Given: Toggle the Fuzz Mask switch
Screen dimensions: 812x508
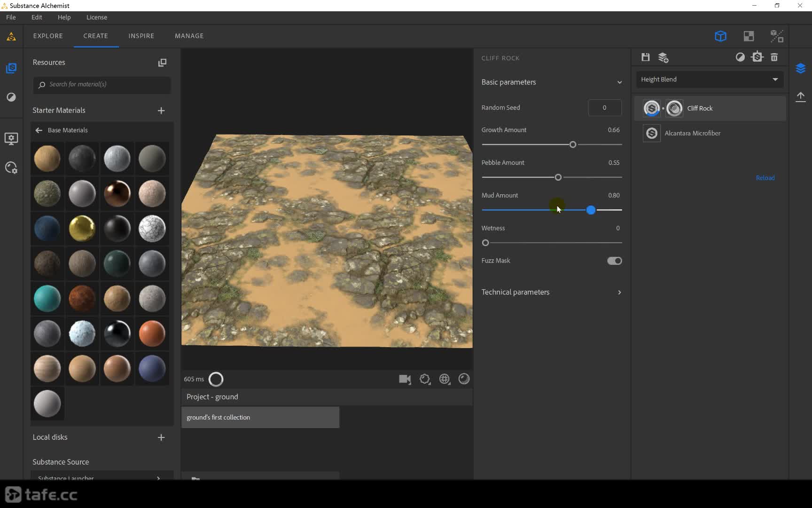Looking at the screenshot, I should pyautogui.click(x=615, y=261).
